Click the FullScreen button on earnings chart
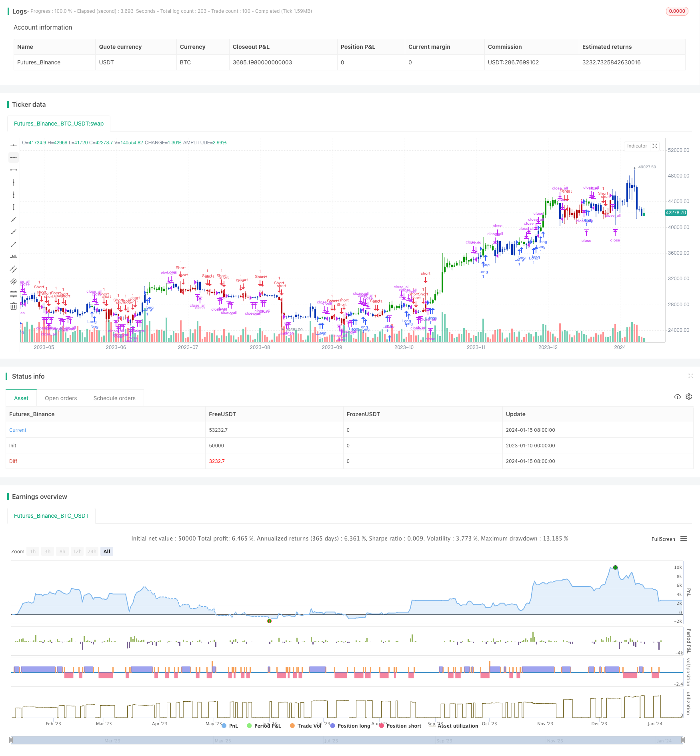Screen dimensions: 700x756 [663, 539]
